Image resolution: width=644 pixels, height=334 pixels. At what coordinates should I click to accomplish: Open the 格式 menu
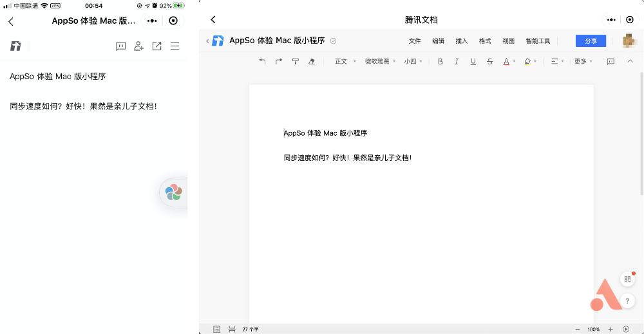485,41
